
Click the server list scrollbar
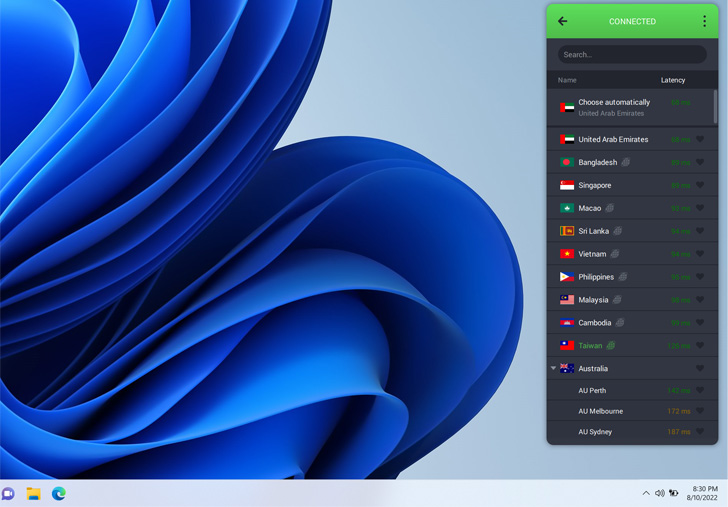pos(715,107)
